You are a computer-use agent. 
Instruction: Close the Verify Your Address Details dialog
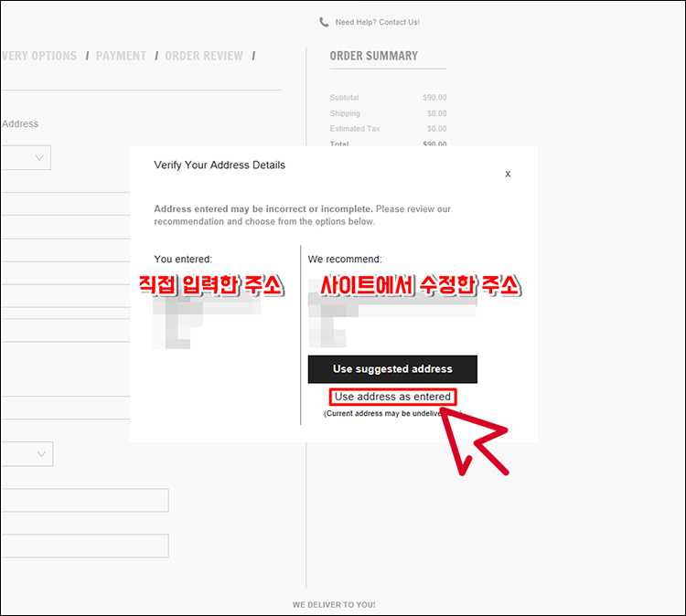point(508,174)
